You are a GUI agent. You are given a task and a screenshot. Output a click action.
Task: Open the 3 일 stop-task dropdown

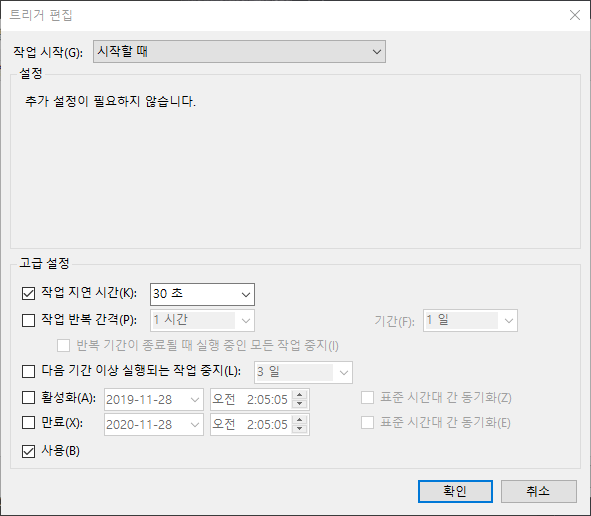point(303,372)
